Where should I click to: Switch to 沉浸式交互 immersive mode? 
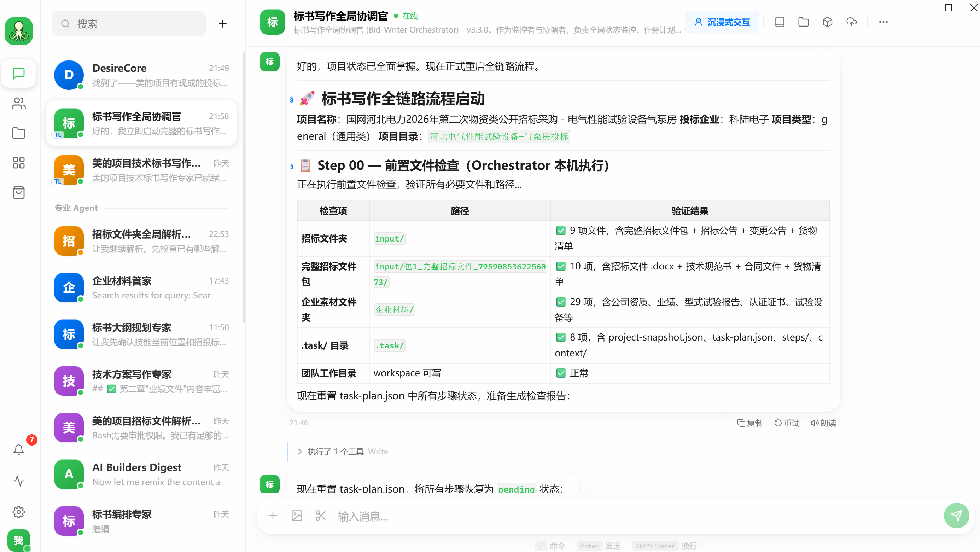click(x=722, y=22)
